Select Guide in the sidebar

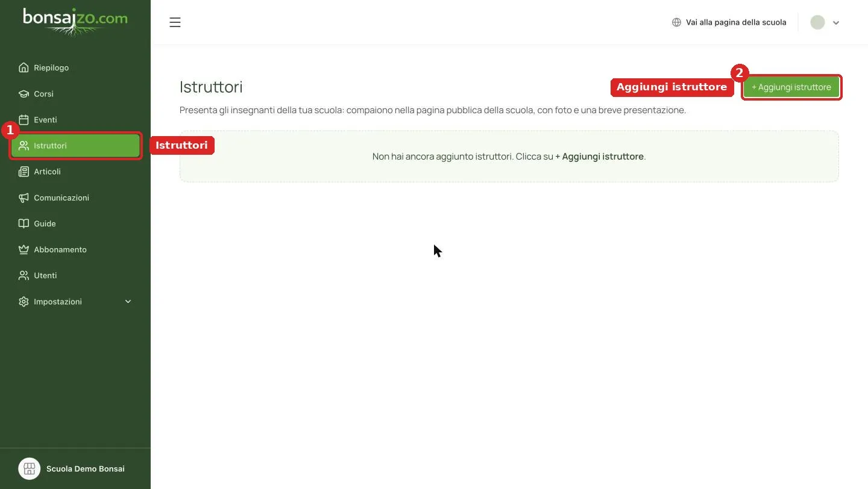pos(75,223)
